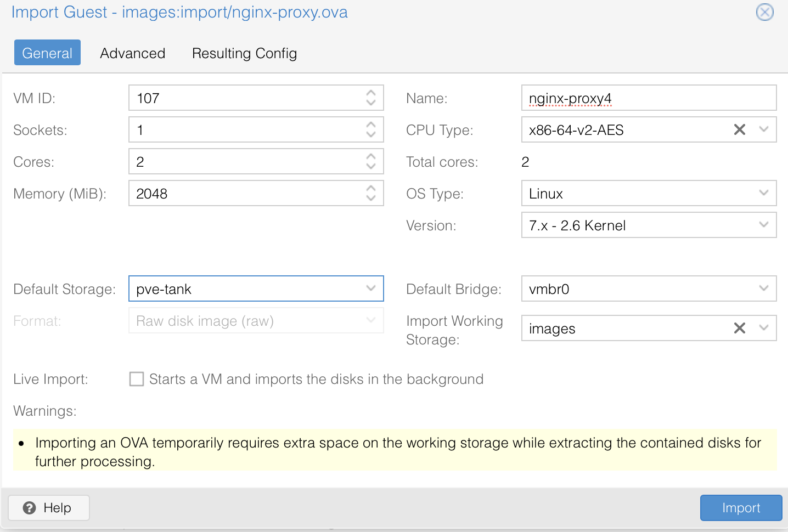Image resolution: width=788 pixels, height=532 pixels.
Task: Open the Resulting Config tab
Action: click(244, 53)
